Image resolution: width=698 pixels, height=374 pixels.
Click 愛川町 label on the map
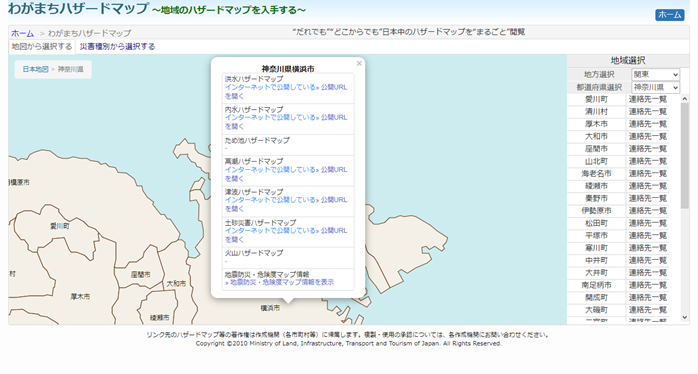(x=60, y=227)
